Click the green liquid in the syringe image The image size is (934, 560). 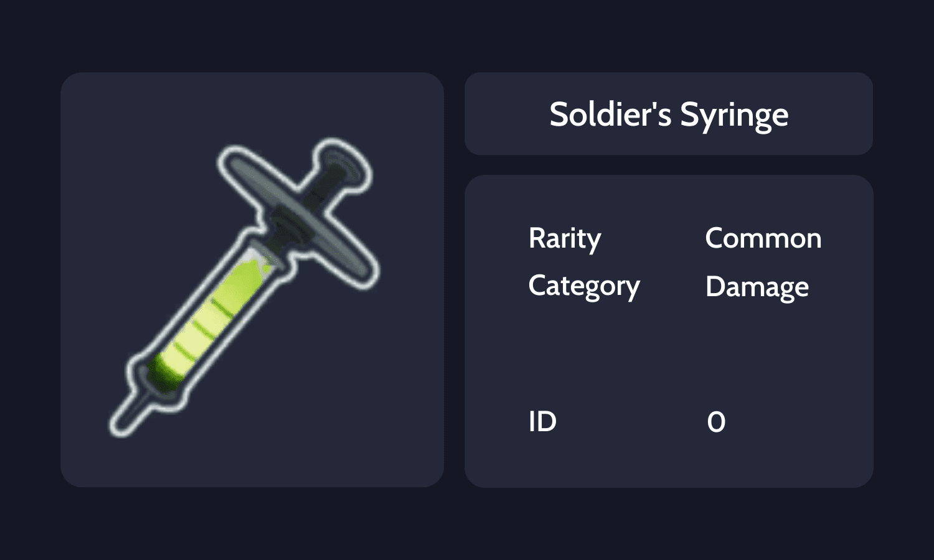pos(199,330)
